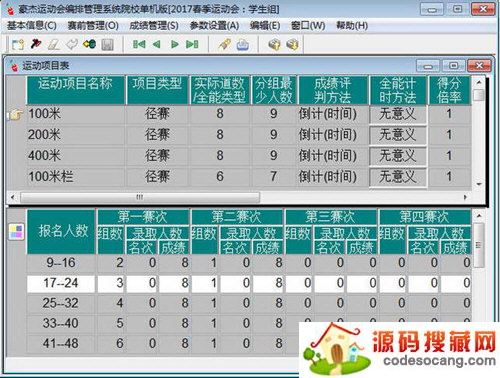The width and height of the screenshot is (500, 378).
Task: Click the yellow pencil toolbar icon
Action: [x=224, y=44]
